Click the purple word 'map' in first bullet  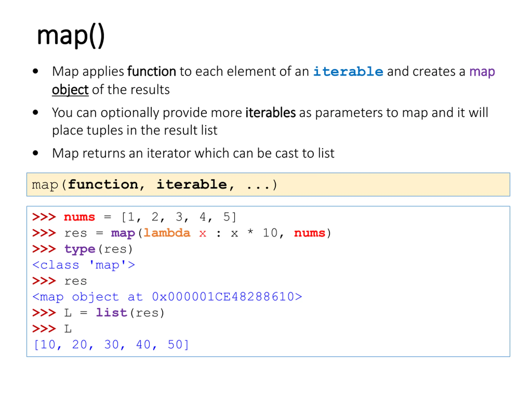click(482, 72)
